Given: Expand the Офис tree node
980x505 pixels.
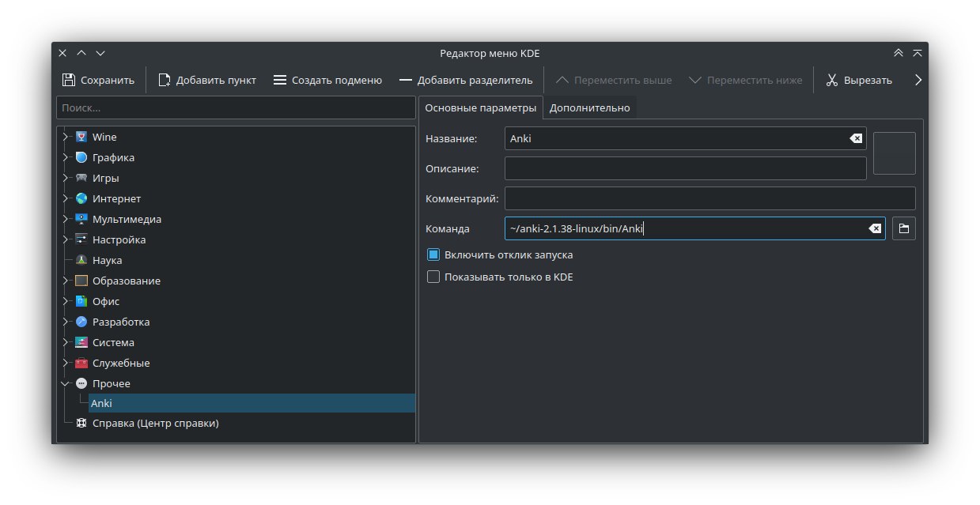Looking at the screenshot, I should point(66,301).
